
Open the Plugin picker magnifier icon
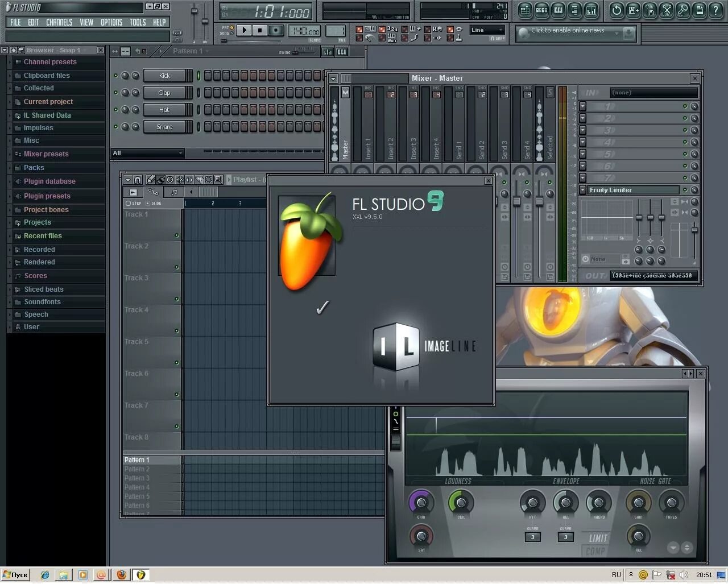[x=682, y=10]
